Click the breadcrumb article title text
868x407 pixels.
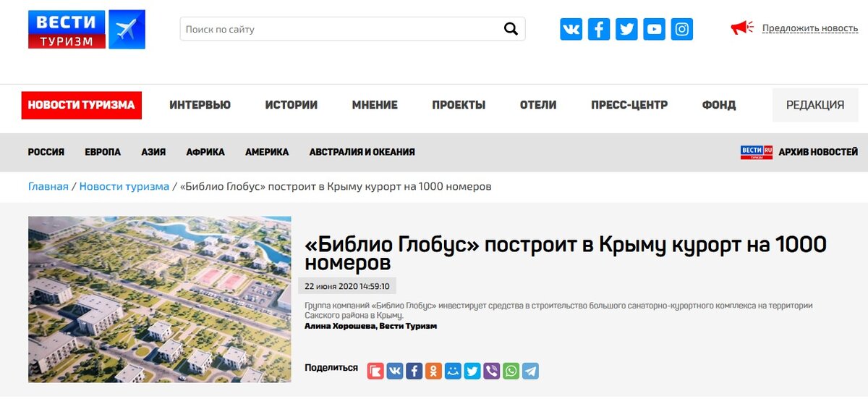pos(336,186)
